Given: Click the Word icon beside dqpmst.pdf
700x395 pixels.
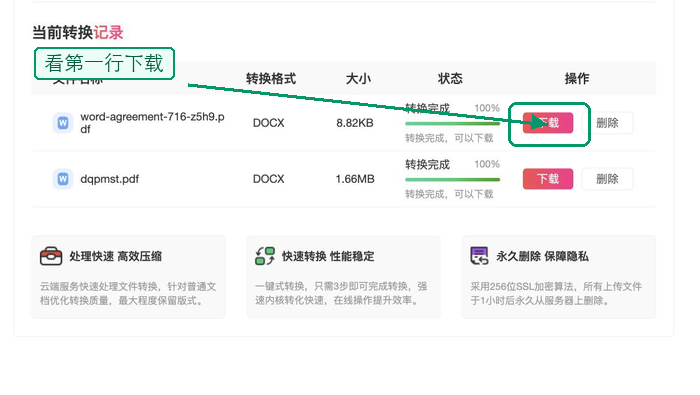Looking at the screenshot, I should point(63,179).
